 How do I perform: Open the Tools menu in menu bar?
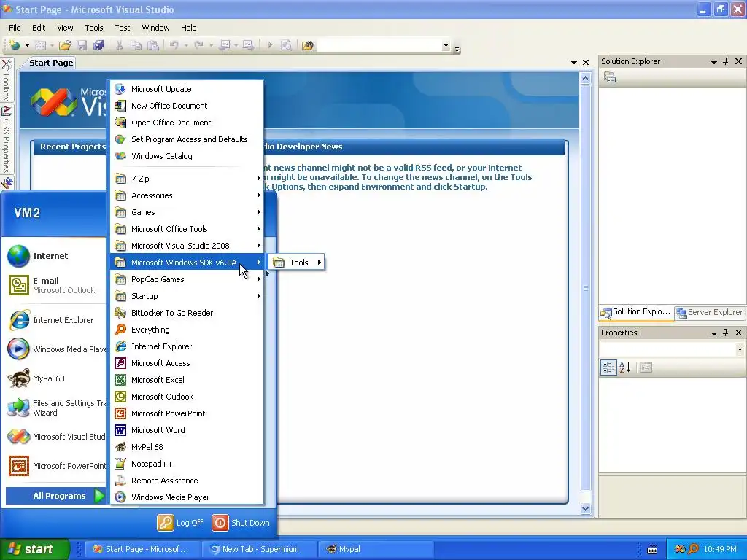pos(94,28)
